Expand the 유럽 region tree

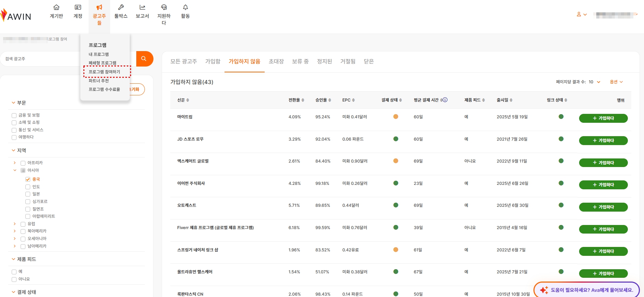click(15, 224)
